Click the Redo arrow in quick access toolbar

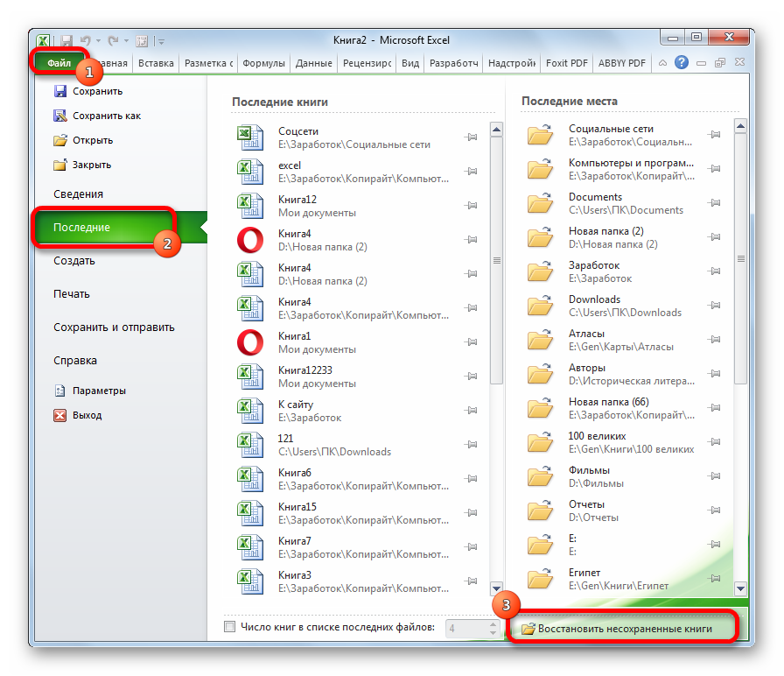coord(114,40)
